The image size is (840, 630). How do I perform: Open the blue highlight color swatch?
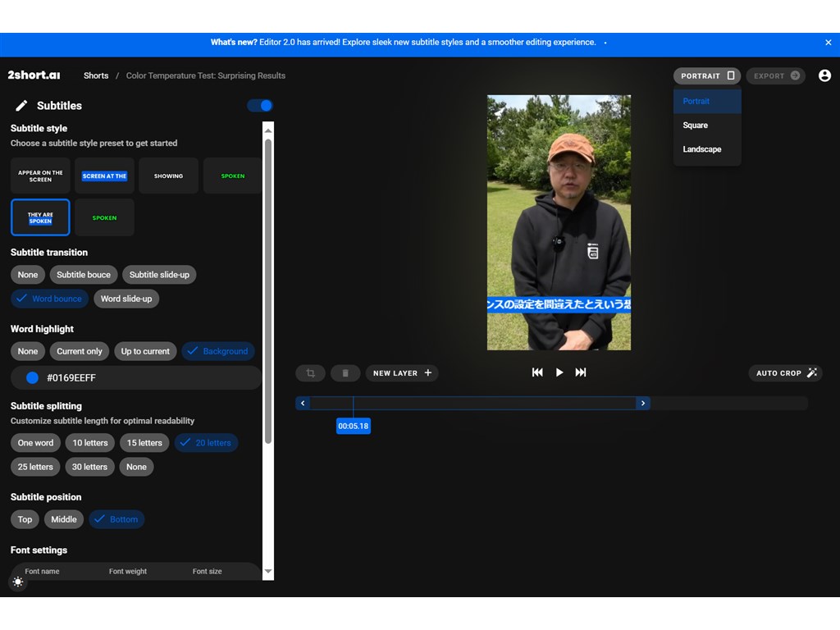coord(32,377)
